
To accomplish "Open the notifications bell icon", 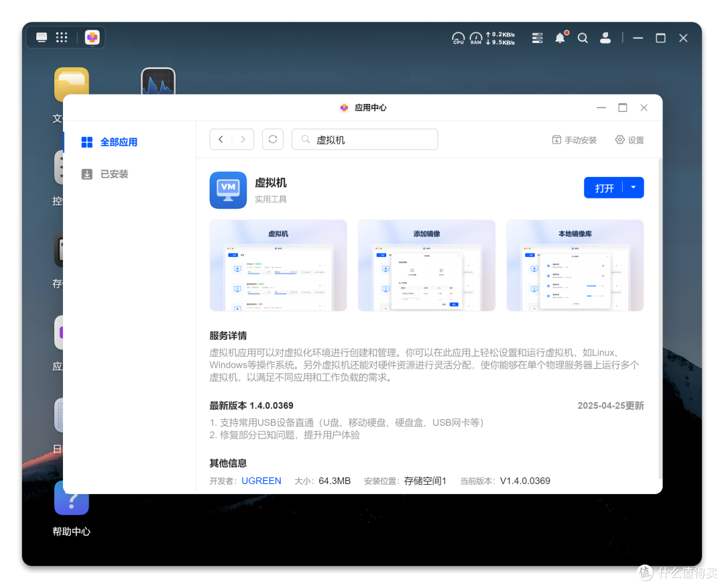I will (560, 38).
